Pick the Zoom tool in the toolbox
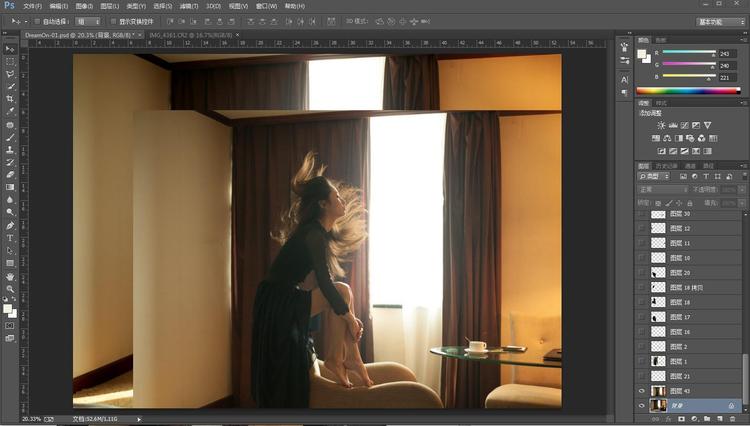 10,288
